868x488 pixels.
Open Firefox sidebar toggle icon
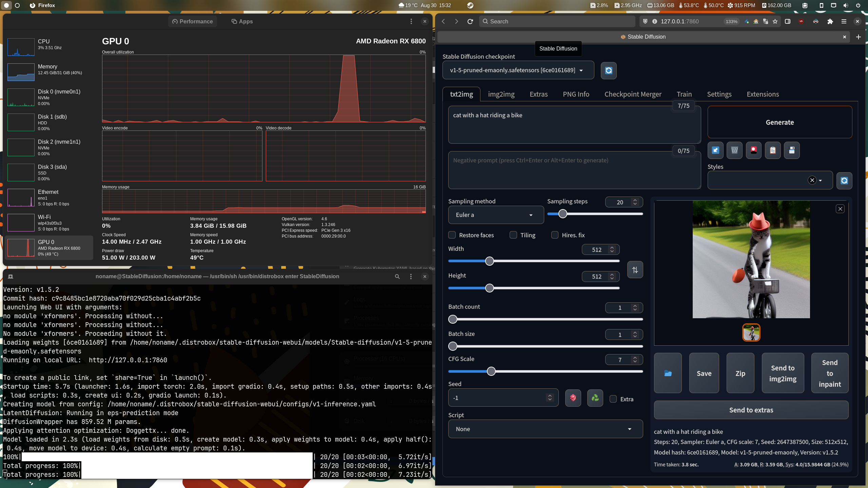click(788, 21)
